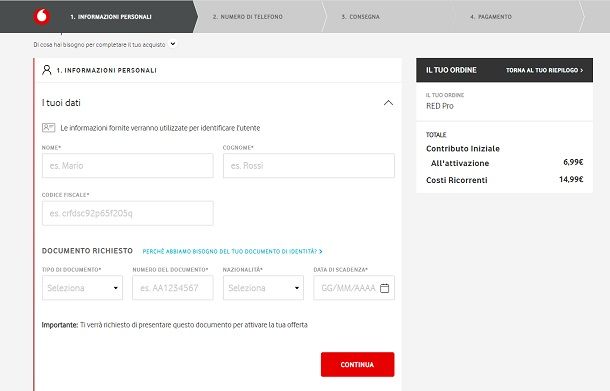Screen dimensions: 610x391
Task: Expand 'Di cosa hai bisogno' dropdown arrow
Action: [x=173, y=44]
